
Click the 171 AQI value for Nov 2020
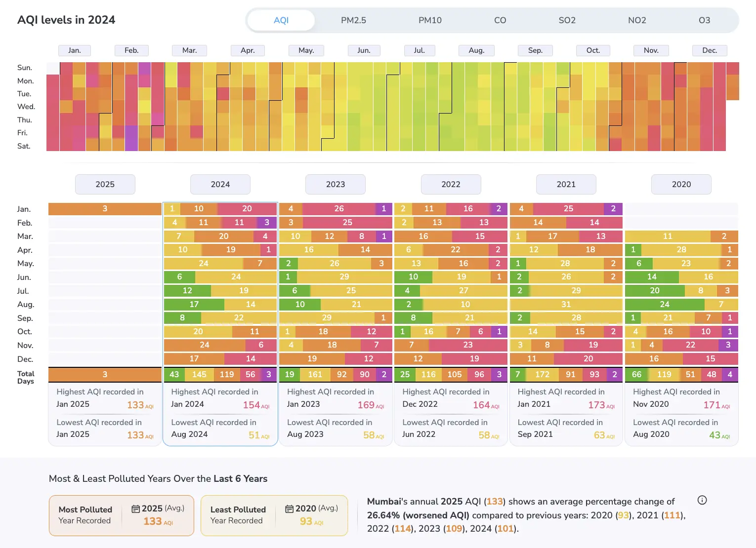pyautogui.click(x=716, y=405)
